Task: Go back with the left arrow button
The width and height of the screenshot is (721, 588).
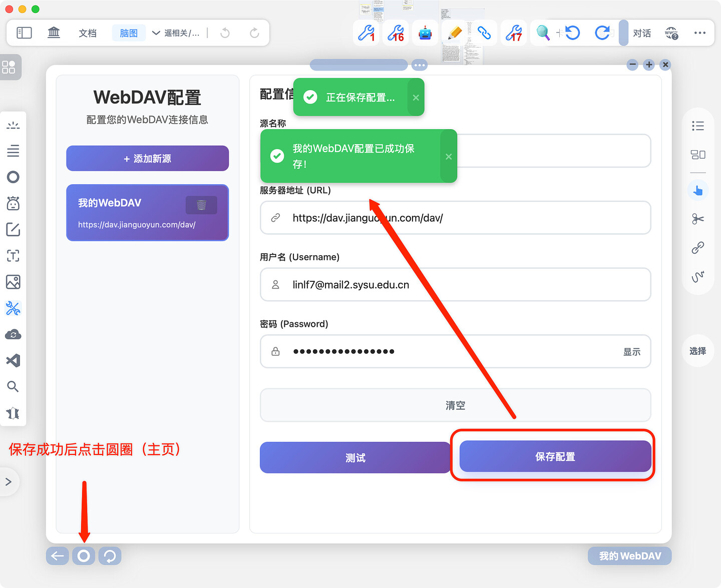Action: click(58, 555)
